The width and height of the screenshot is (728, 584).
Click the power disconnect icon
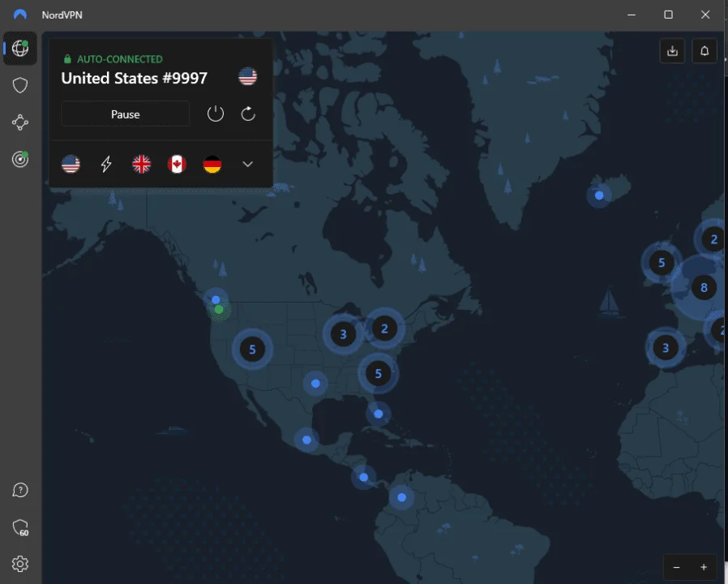pyautogui.click(x=216, y=114)
